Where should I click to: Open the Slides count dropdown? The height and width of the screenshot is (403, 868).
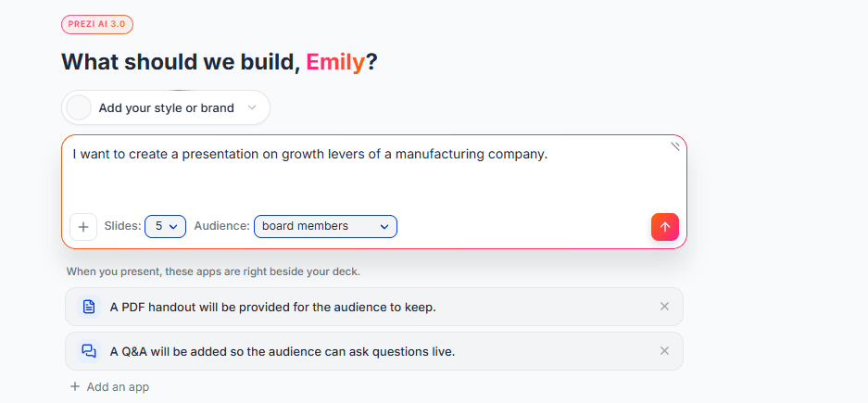(x=165, y=226)
